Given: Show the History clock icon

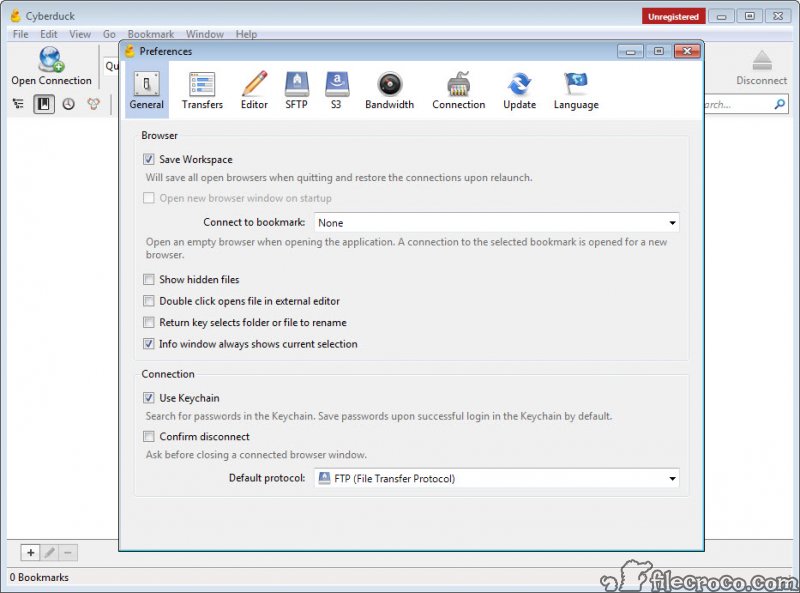Looking at the screenshot, I should coord(68,104).
